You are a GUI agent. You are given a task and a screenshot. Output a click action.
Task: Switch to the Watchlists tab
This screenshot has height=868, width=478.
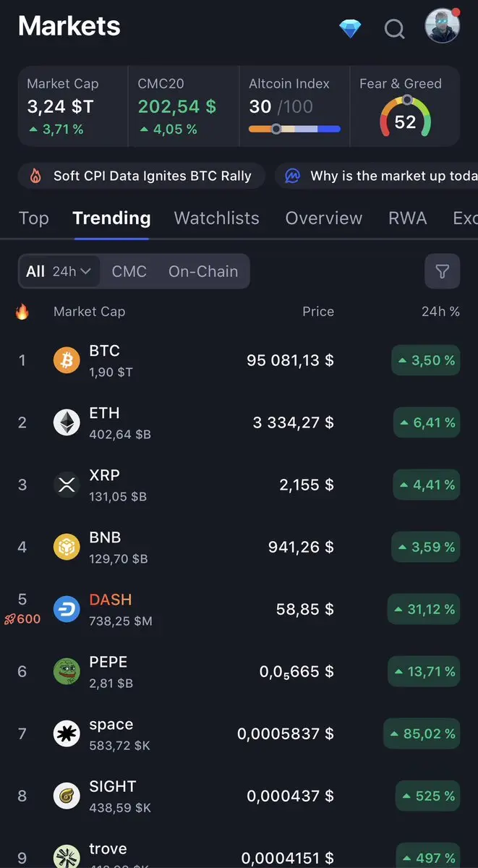(x=217, y=218)
